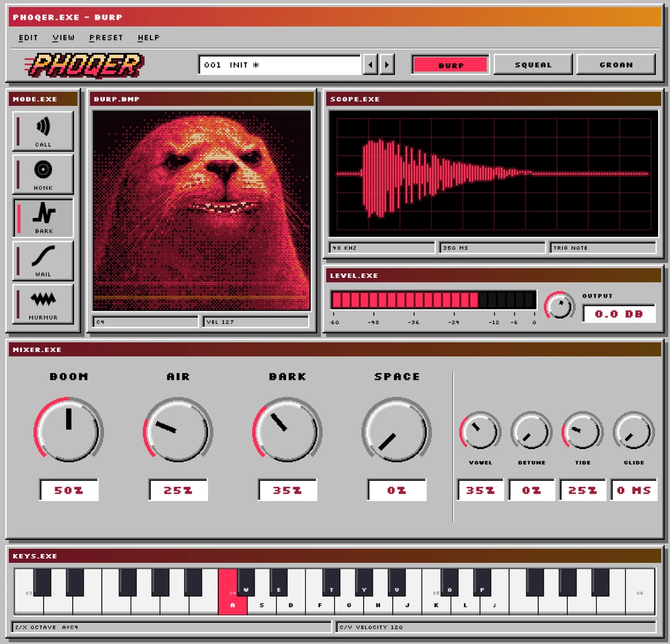Click the TIDE knob

tap(582, 431)
